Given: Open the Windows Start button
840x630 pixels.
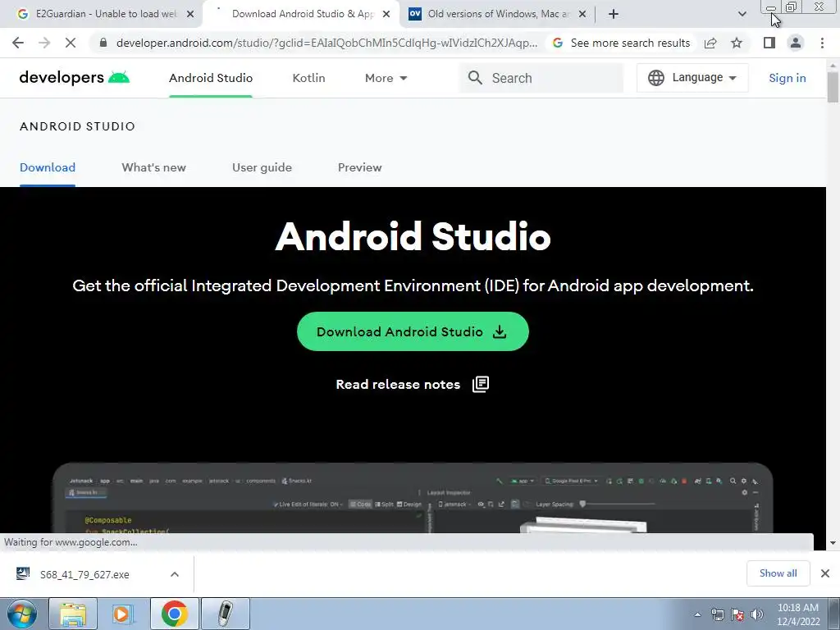Looking at the screenshot, I should pyautogui.click(x=22, y=614).
